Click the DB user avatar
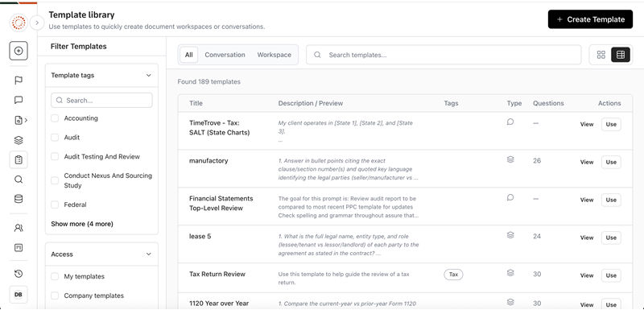Screen dimensions: 644x310 click(19, 295)
